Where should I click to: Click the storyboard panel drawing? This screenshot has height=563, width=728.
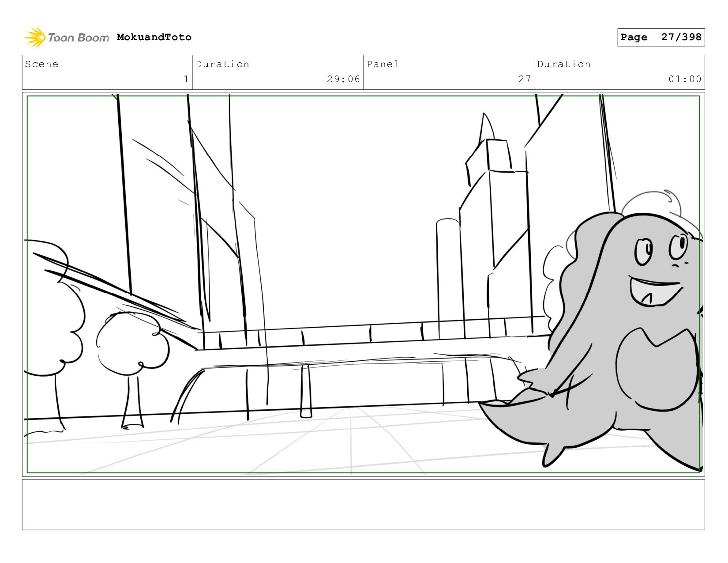coord(363,284)
